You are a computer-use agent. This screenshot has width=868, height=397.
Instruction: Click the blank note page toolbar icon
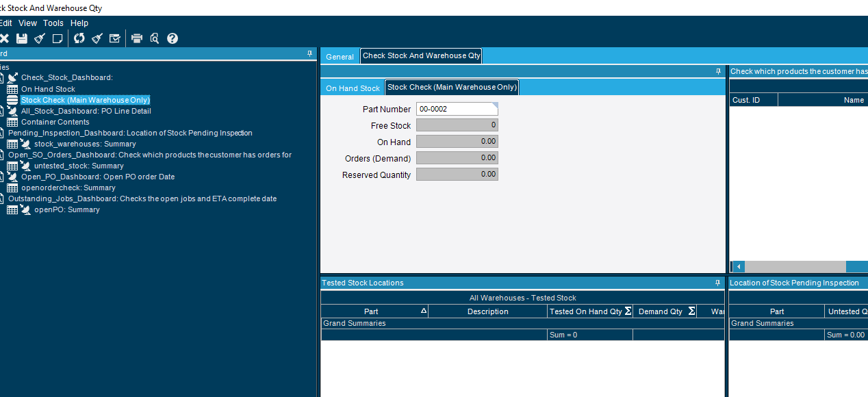[58, 38]
